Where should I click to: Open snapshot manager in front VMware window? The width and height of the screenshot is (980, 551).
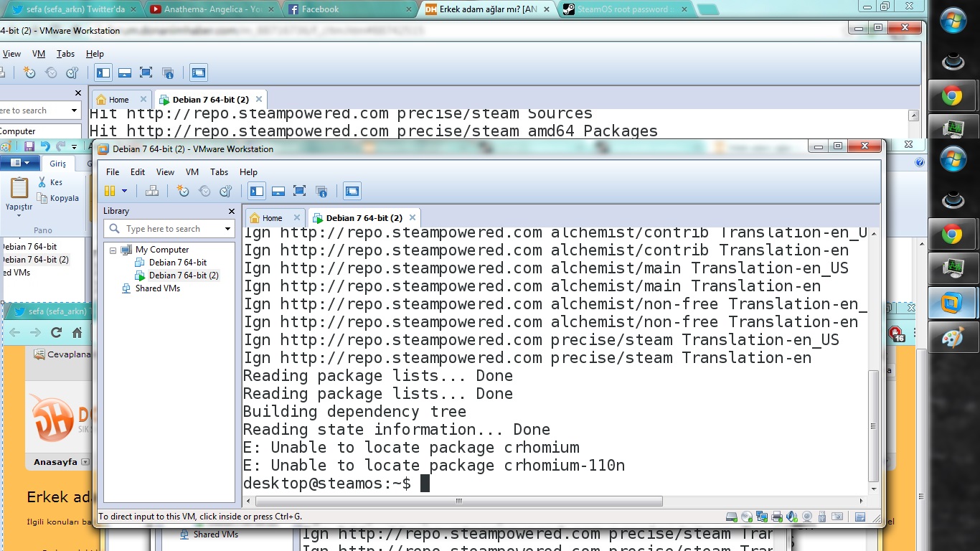226,191
